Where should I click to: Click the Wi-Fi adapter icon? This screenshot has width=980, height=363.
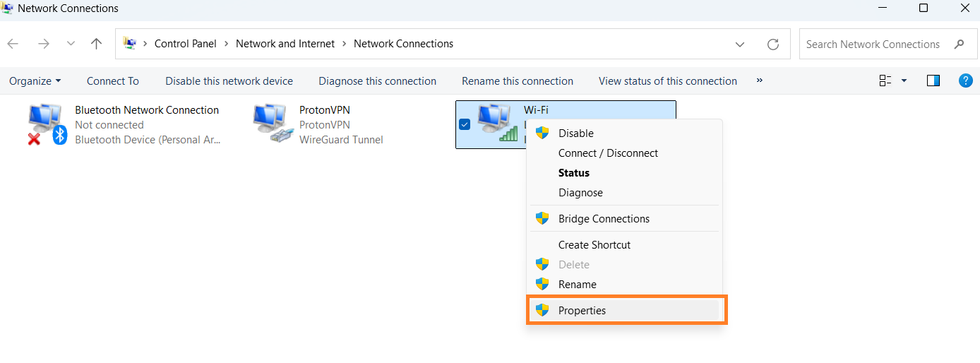click(497, 122)
